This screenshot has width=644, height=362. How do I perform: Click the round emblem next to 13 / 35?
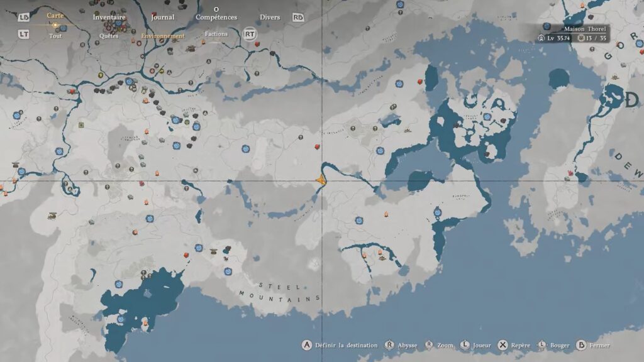coord(581,38)
